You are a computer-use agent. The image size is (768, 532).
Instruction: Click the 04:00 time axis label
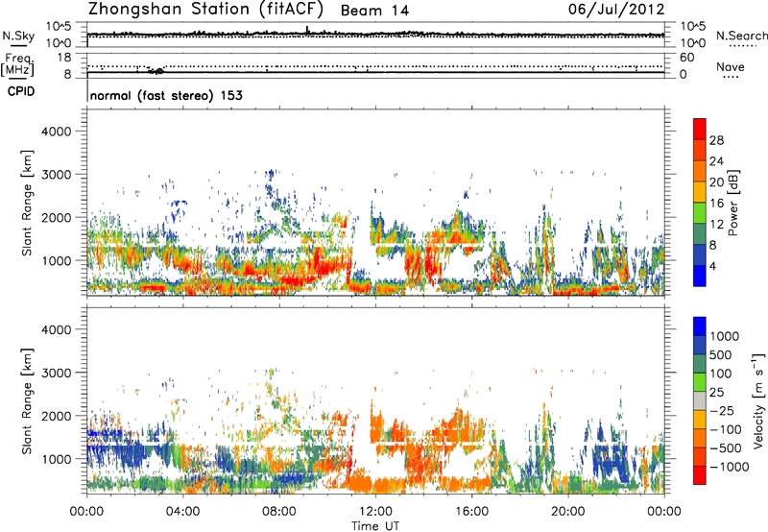pyautogui.click(x=182, y=512)
